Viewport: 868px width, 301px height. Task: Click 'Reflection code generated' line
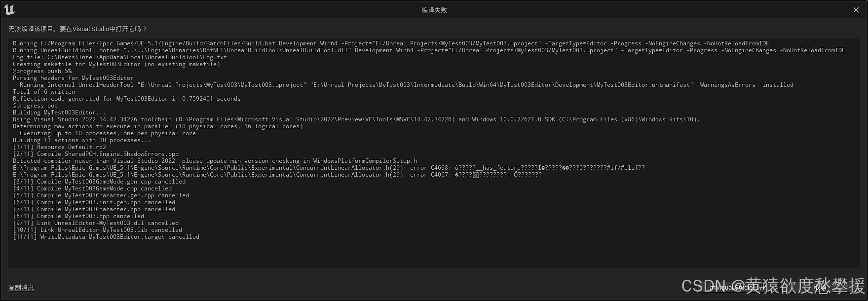point(127,99)
